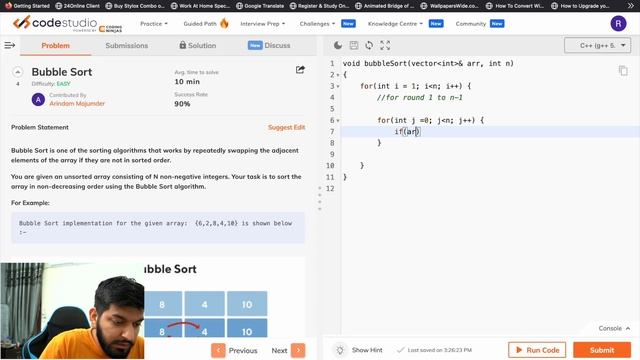The width and height of the screenshot is (640, 360).
Task: Open 24Online Client bookmark
Action: (x=78, y=6)
